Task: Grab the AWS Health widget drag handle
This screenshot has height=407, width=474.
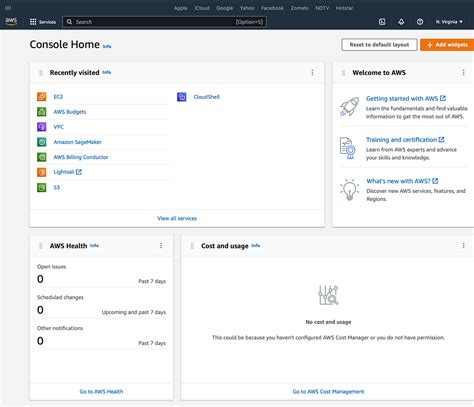Action: pyautogui.click(x=41, y=246)
